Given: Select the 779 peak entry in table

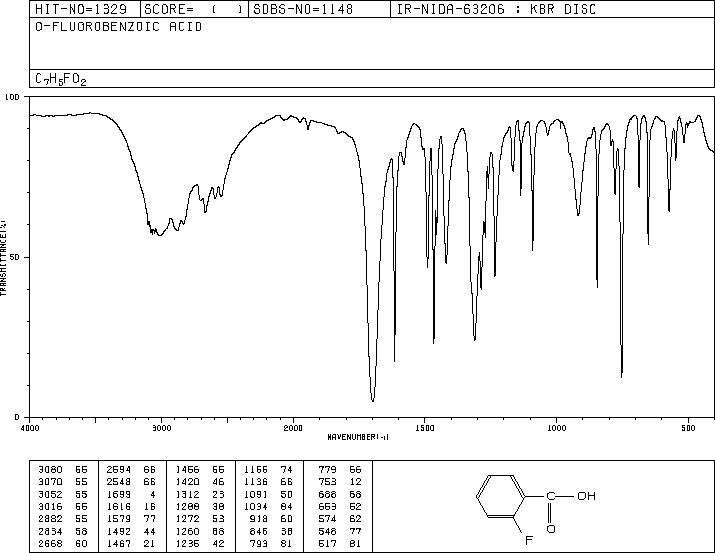Looking at the screenshot, I should (340, 470).
